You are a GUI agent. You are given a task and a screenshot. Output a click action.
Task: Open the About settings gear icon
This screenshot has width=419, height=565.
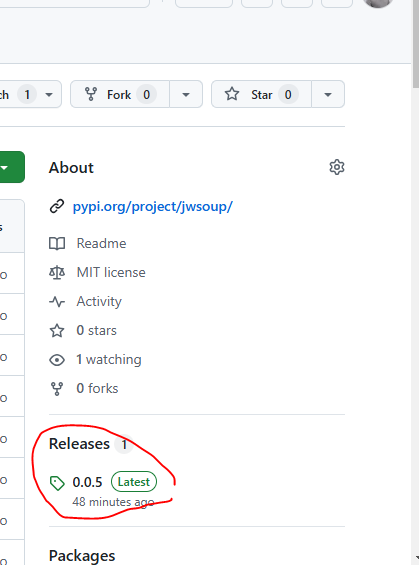point(337,167)
